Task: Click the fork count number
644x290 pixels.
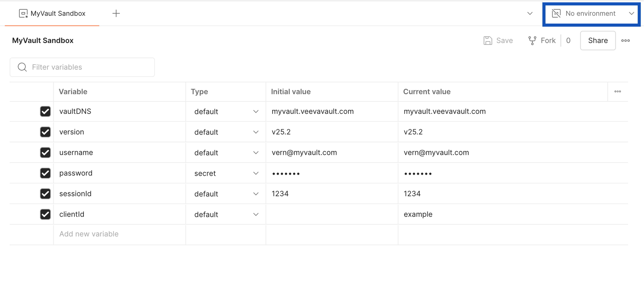Action: coord(568,41)
